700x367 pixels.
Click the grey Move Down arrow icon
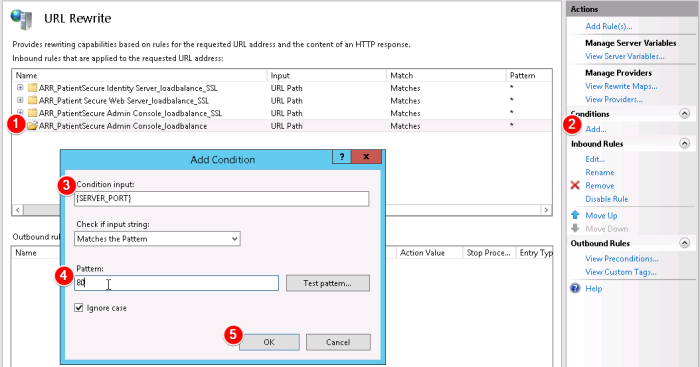575,228
